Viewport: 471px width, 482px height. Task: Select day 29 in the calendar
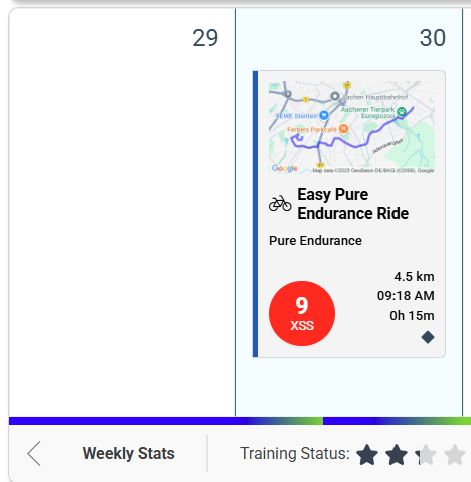[x=205, y=38]
